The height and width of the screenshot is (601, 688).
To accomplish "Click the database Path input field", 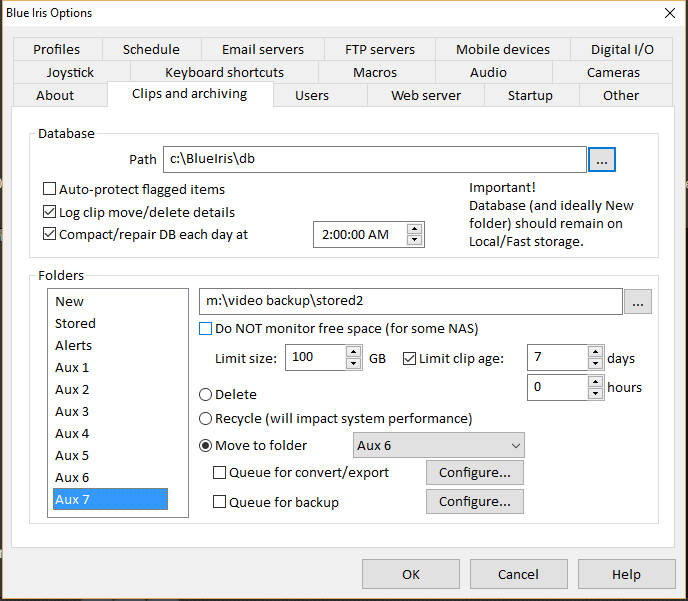I will (x=375, y=159).
